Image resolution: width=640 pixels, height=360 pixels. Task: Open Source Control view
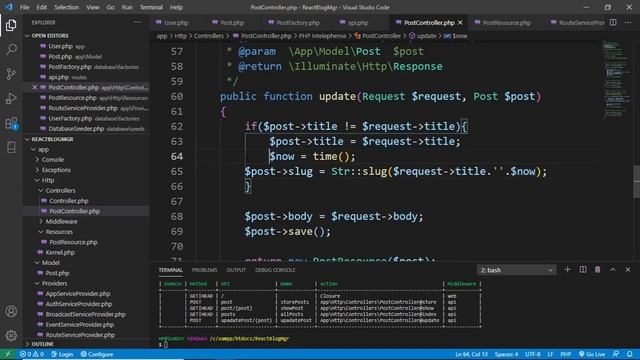(x=11, y=74)
